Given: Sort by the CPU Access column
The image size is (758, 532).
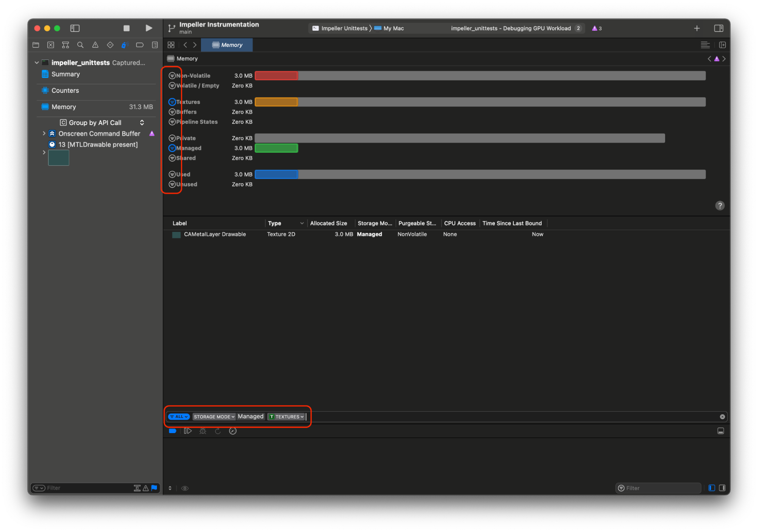Looking at the screenshot, I should tap(460, 223).
